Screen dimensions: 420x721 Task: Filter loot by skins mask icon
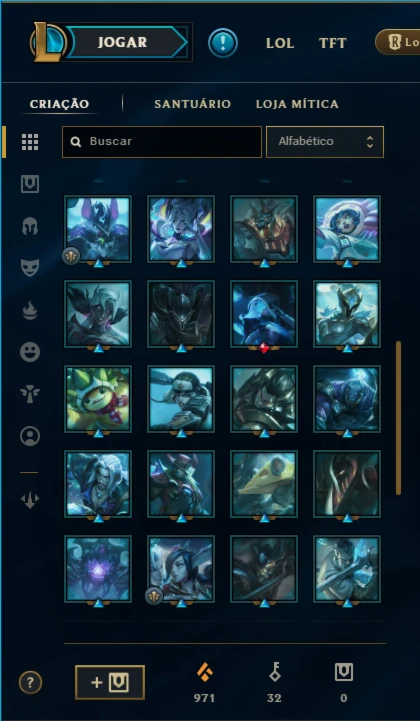(30, 267)
